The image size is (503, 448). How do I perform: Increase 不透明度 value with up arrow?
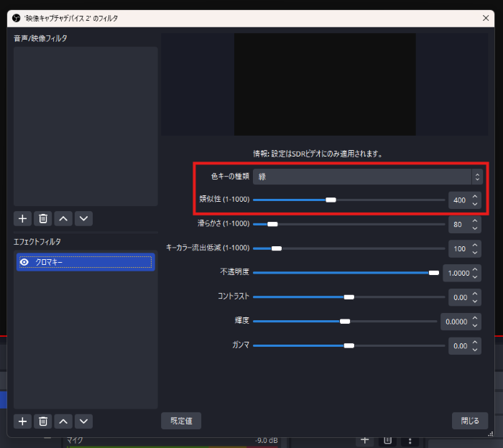pos(475,269)
